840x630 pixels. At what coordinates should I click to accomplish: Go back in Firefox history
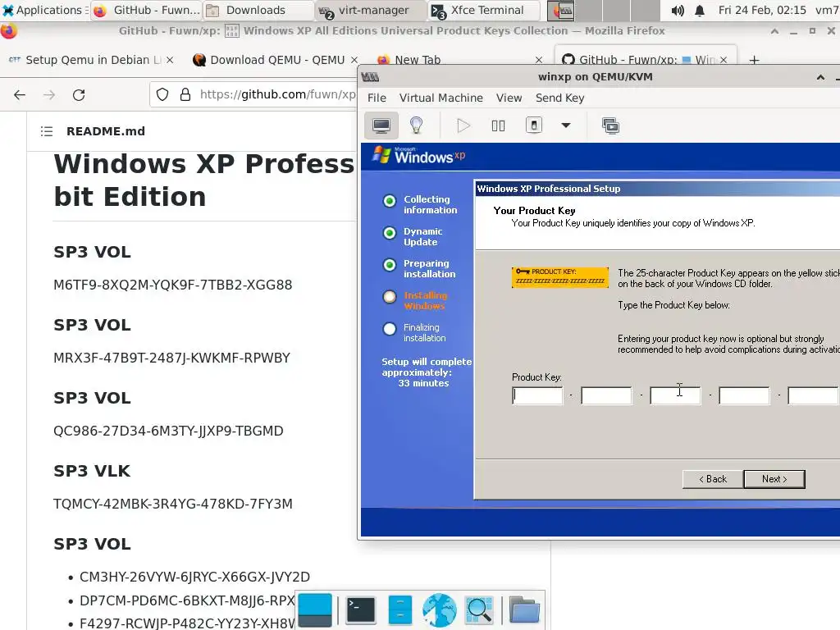[x=20, y=95]
